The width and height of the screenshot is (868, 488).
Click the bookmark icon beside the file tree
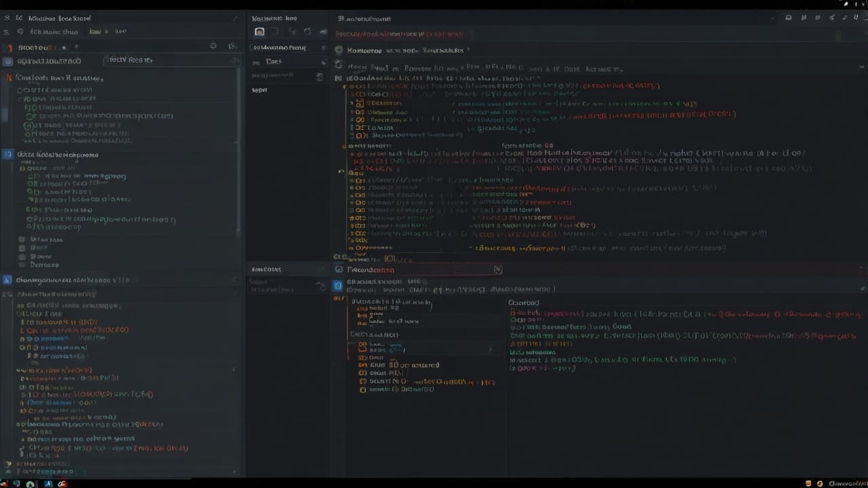pos(232,46)
